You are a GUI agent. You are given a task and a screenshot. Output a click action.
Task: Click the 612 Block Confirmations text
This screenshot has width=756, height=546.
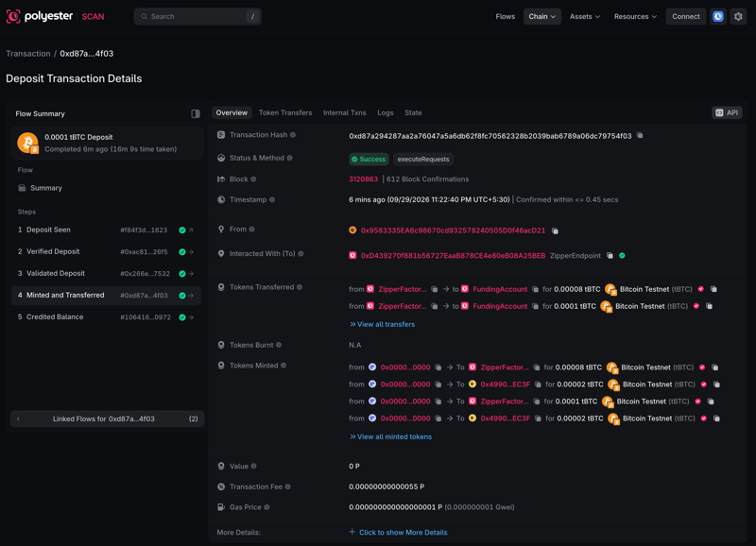click(x=427, y=179)
